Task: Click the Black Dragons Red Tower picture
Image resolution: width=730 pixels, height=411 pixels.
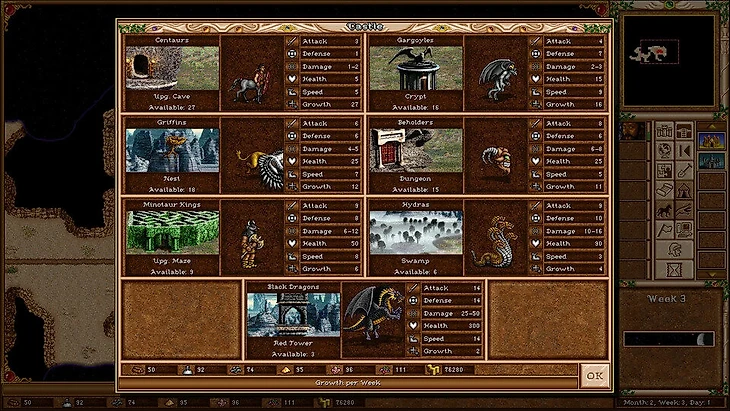Action: [x=293, y=315]
